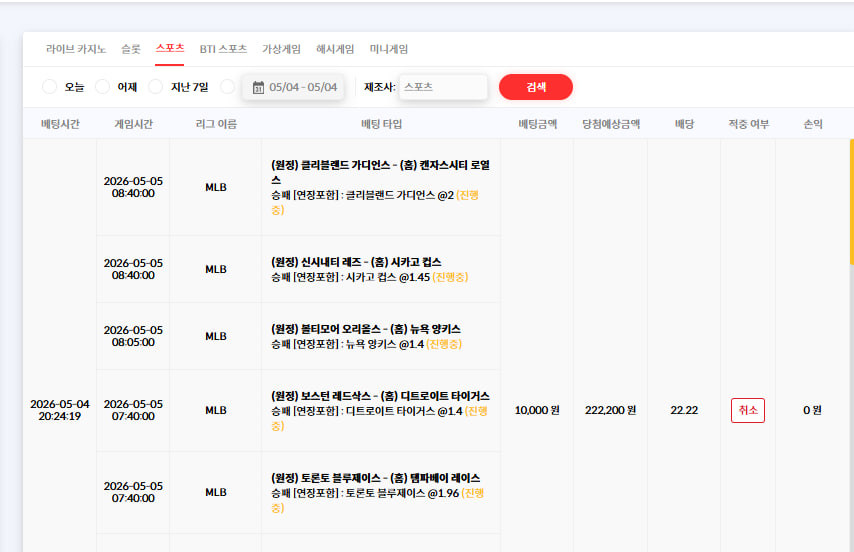Screen dimensions: 854x552
Task: Switch to 라이브 카지노 tab
Action: (76, 49)
